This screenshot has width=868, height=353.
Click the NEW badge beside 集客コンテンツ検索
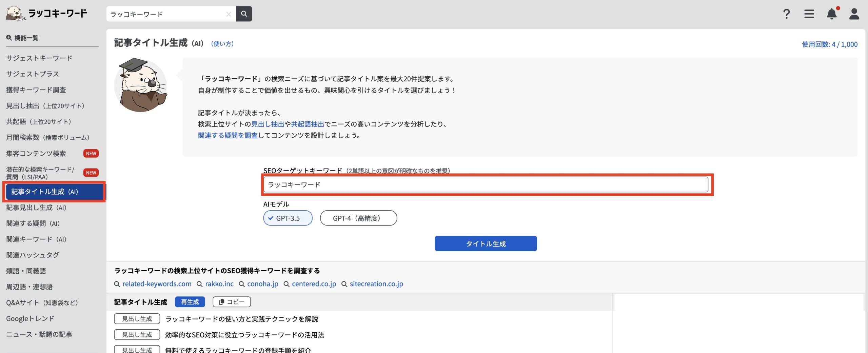91,154
